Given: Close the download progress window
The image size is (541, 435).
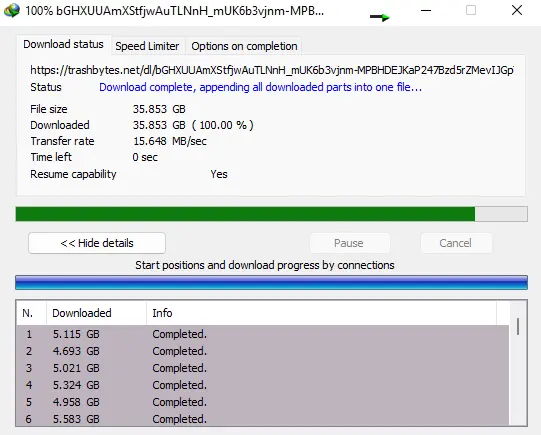Looking at the screenshot, I should point(517,10).
